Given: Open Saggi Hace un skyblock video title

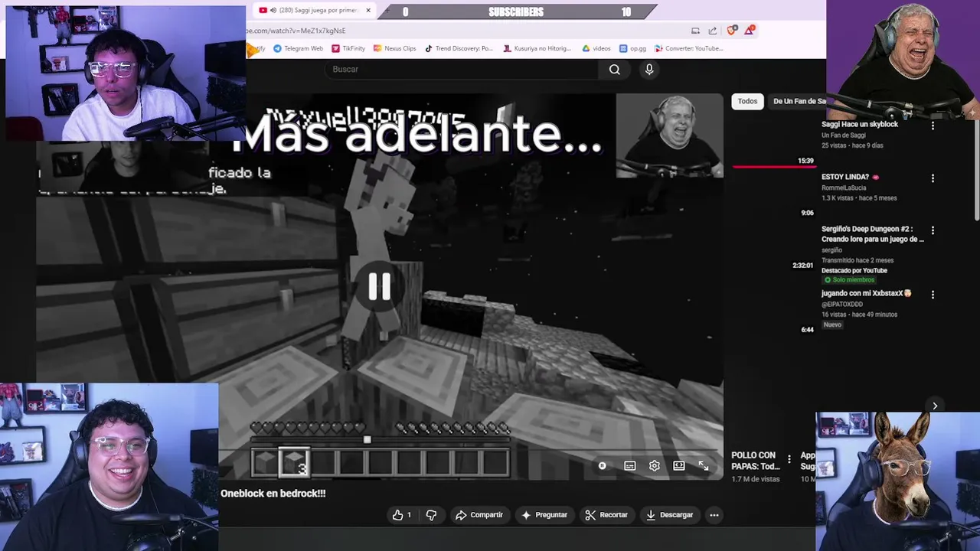Looking at the screenshot, I should click(860, 124).
